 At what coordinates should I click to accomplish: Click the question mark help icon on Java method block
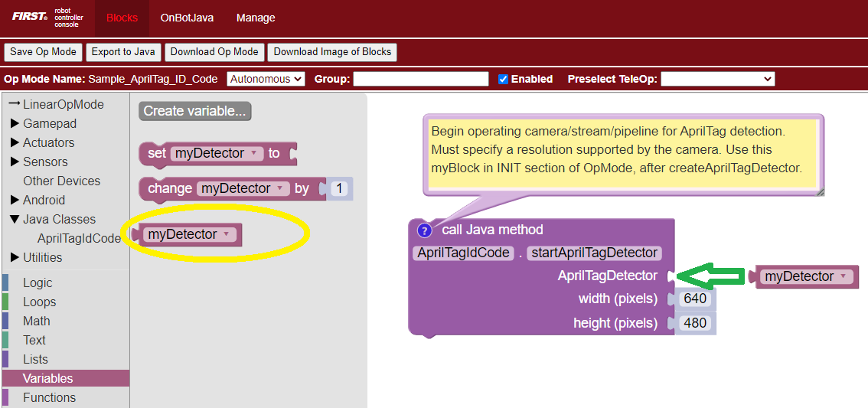424,230
